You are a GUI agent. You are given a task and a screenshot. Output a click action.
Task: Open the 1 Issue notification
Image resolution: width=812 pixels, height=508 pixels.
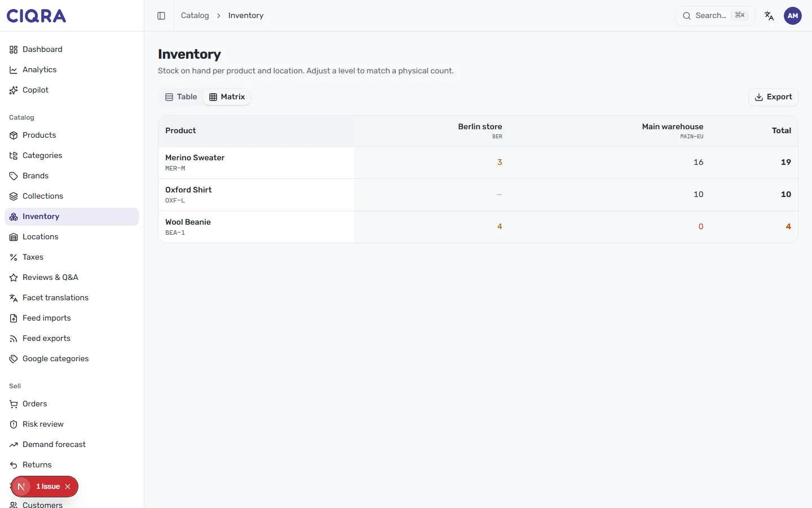pyautogui.click(x=48, y=487)
